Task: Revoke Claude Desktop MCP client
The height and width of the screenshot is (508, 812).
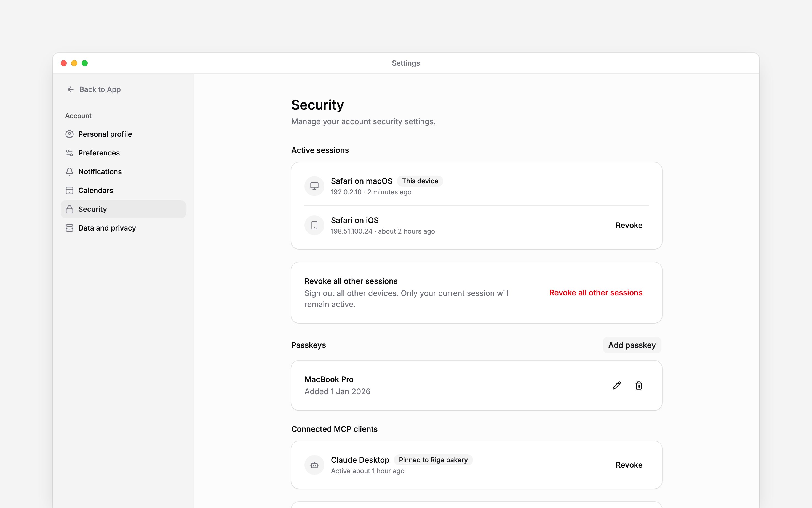Action: pos(629,465)
